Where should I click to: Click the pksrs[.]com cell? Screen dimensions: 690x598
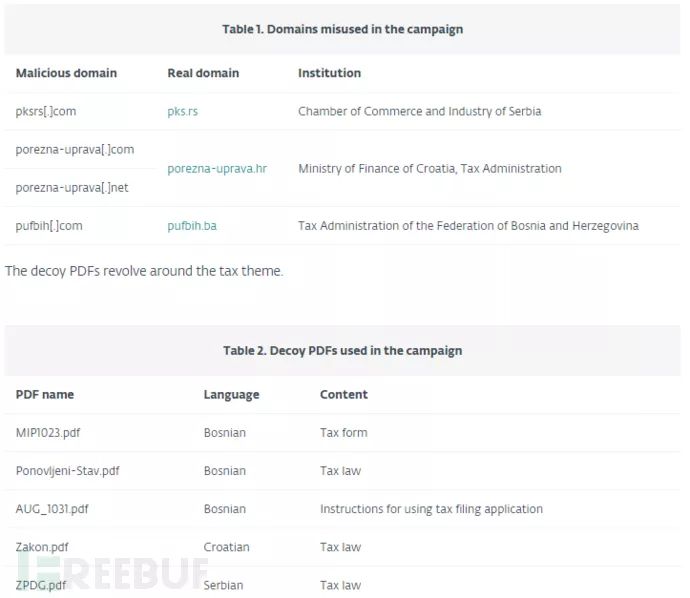[x=46, y=111]
